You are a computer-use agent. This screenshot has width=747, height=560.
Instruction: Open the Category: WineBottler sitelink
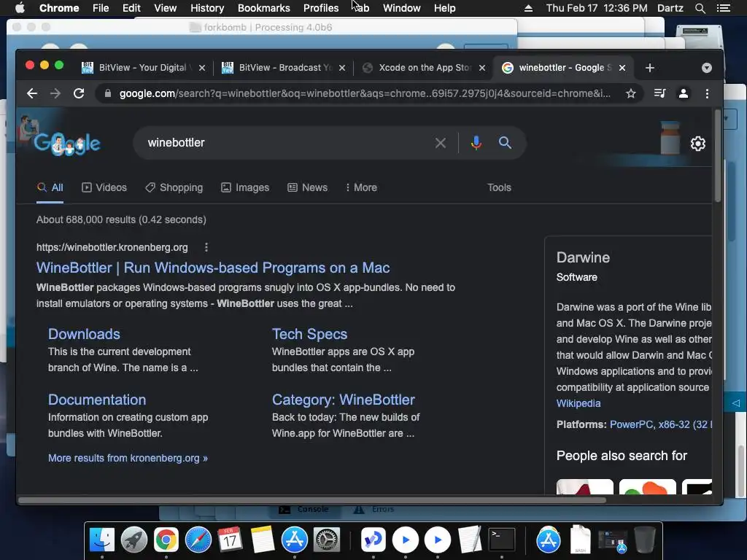click(x=344, y=400)
